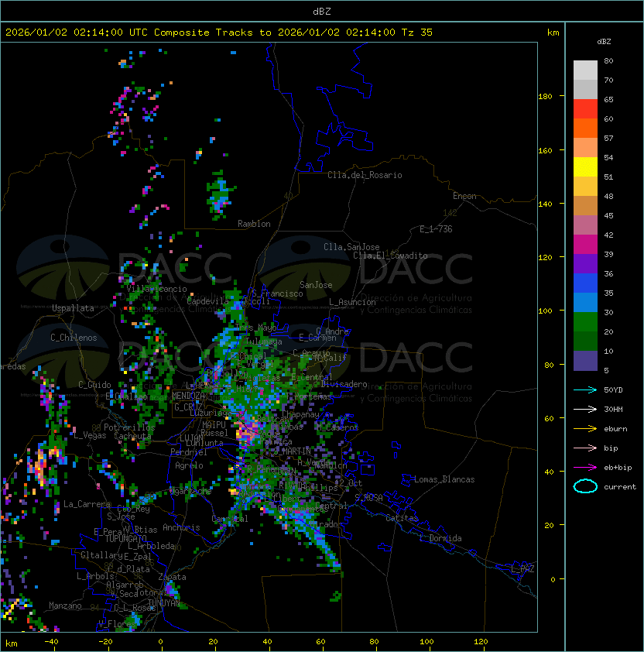Pick the light gray 70-80 dBZ swatch
Image resolution: width=644 pixels, height=652 pixels.
[585, 70]
